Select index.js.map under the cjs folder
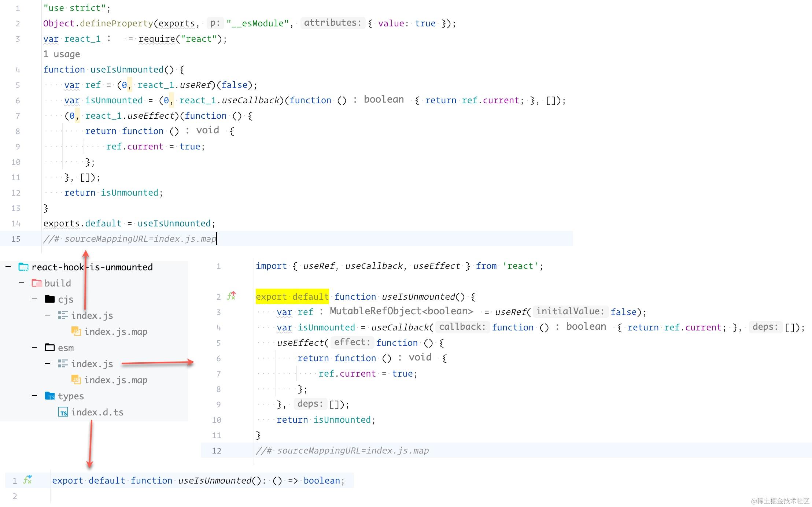This screenshot has height=507, width=812. tap(116, 332)
